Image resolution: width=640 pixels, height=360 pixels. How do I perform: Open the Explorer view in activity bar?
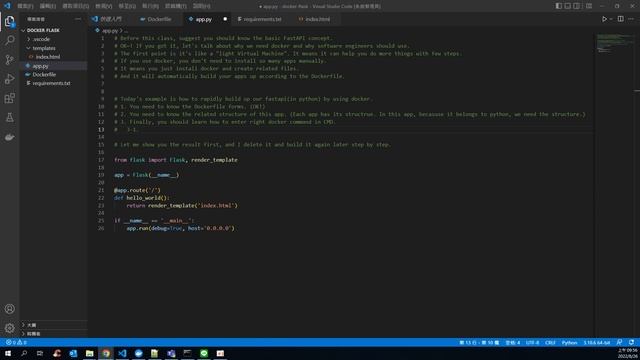[x=9, y=21]
